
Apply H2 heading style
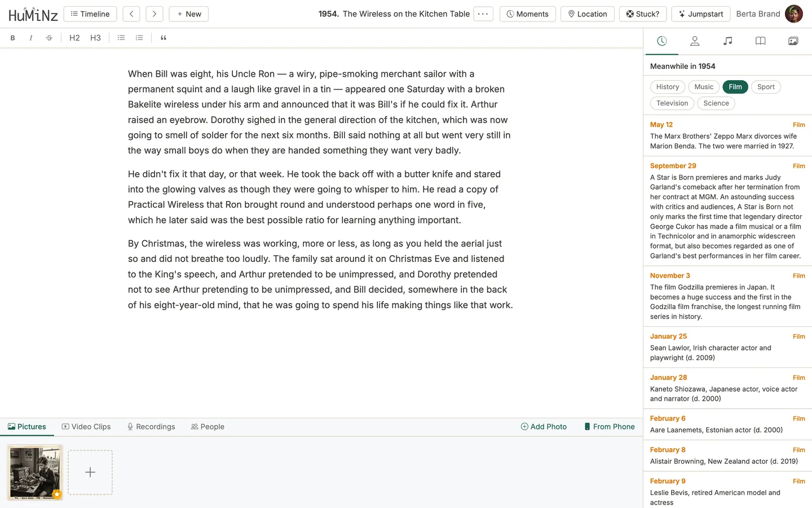pyautogui.click(x=74, y=38)
